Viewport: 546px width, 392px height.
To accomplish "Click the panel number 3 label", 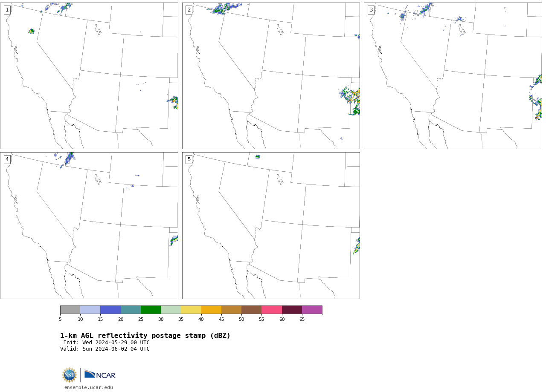I will [371, 10].
